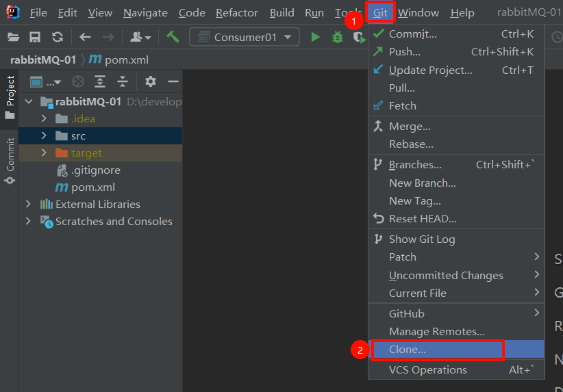
Task: Open the Refactor menu
Action: click(x=236, y=13)
